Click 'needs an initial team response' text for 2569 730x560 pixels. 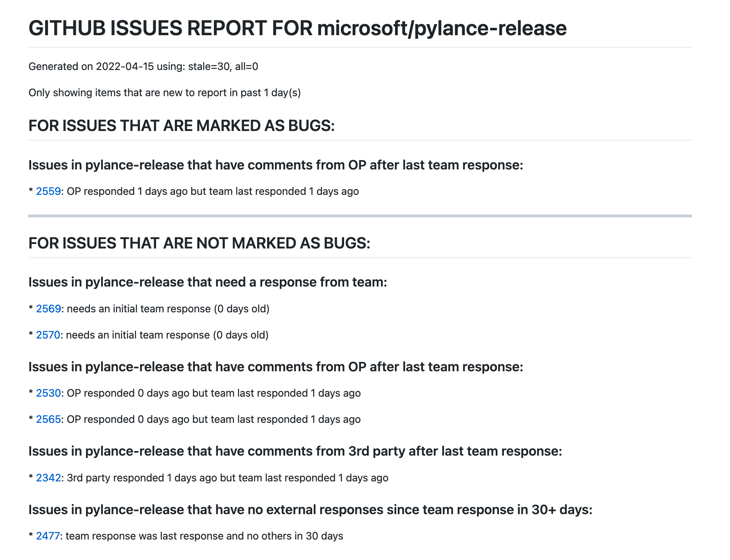coord(138,309)
